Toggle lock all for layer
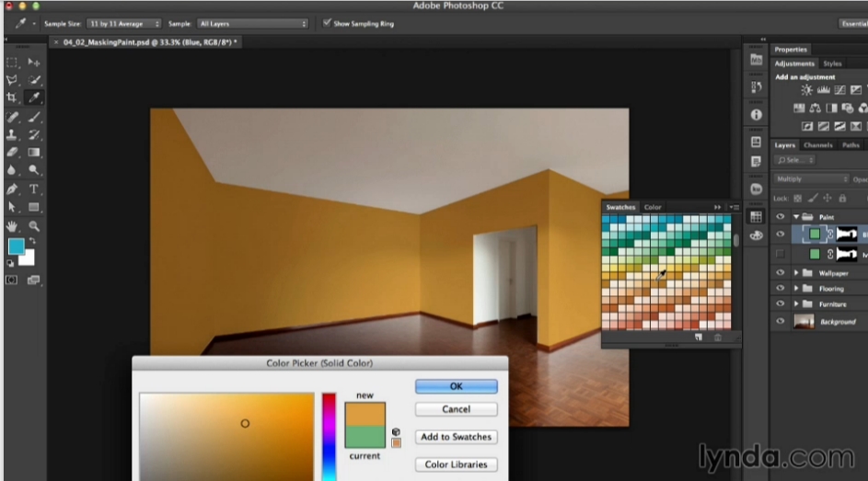The width and height of the screenshot is (868, 481). (x=842, y=198)
